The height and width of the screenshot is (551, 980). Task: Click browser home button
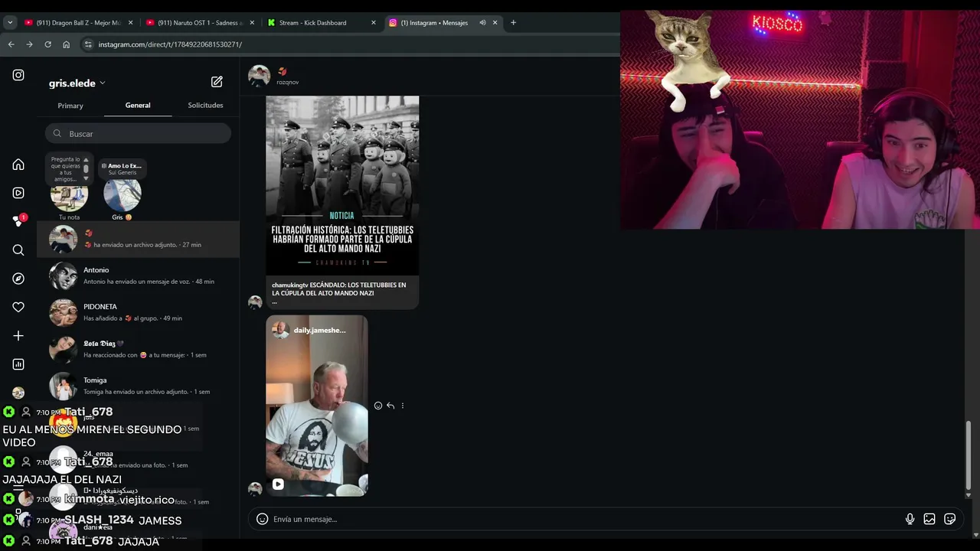[66, 44]
